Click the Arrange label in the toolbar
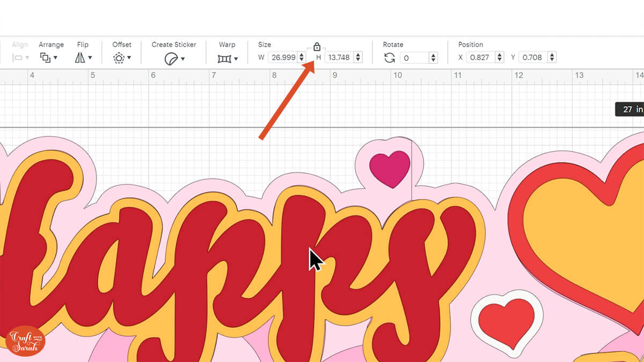The width and height of the screenshot is (644, 362). 51,45
